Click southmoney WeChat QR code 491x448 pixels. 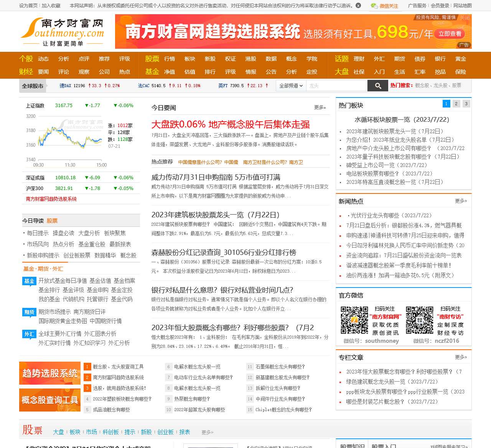pyautogui.click(x=354, y=320)
